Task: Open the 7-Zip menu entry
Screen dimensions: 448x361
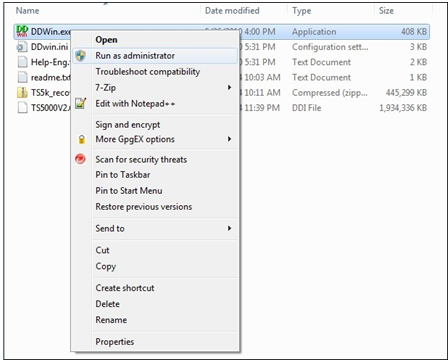Action: coord(155,87)
